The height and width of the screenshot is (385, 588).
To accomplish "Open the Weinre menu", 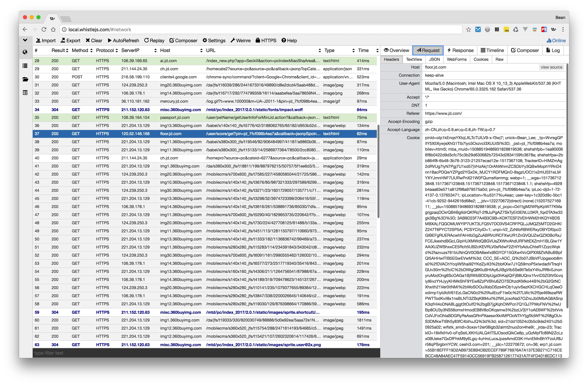I will point(240,41).
